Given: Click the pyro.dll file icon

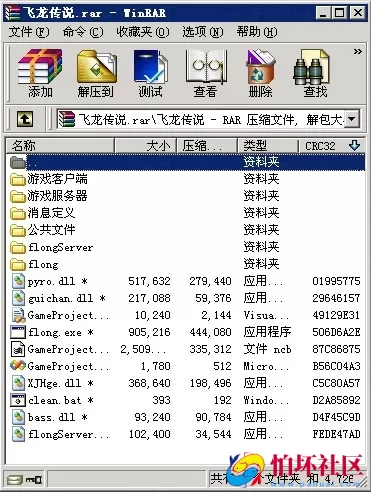Looking at the screenshot, I should click(18, 281).
